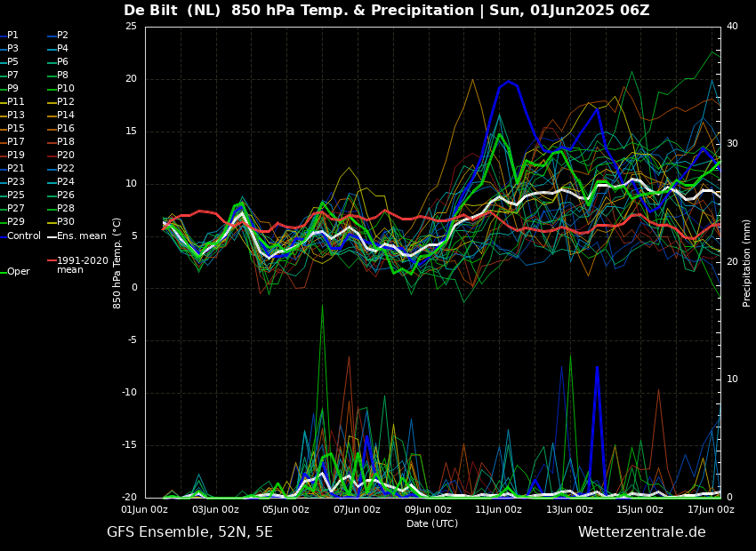Viewport: 756px width, 551px height.
Task: Click the Oper legend entry
Action: (15, 272)
